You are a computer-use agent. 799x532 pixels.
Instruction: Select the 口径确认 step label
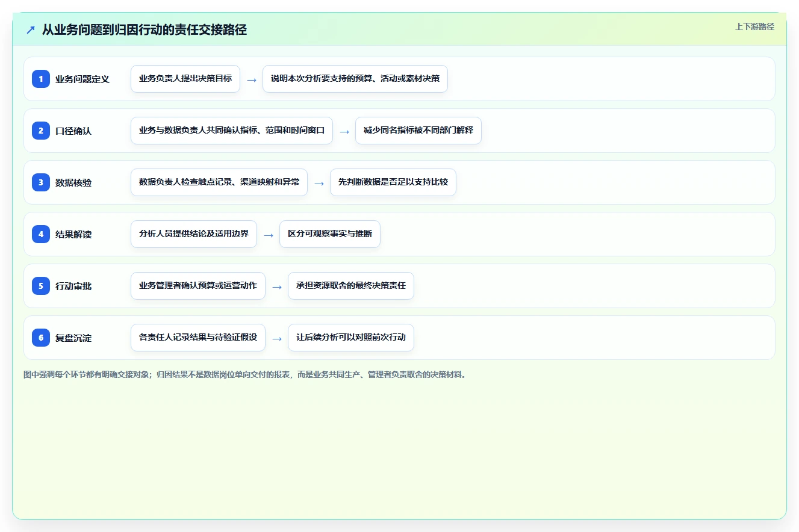(73, 131)
